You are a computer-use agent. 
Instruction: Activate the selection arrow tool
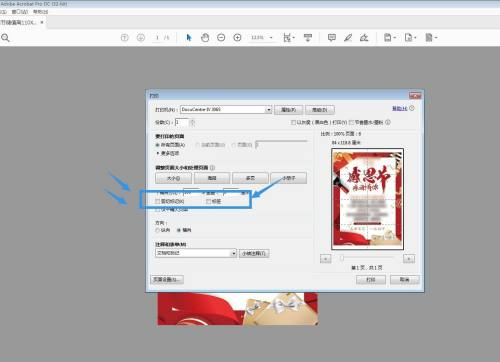tap(189, 38)
